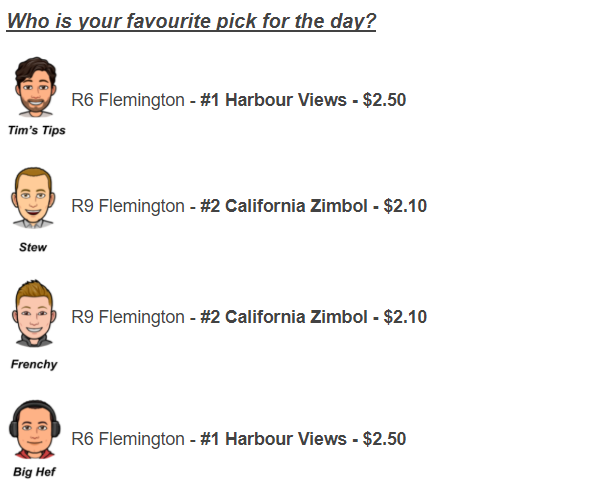
Task: Click the $2.10 price in Stew's row
Action: coord(405,206)
